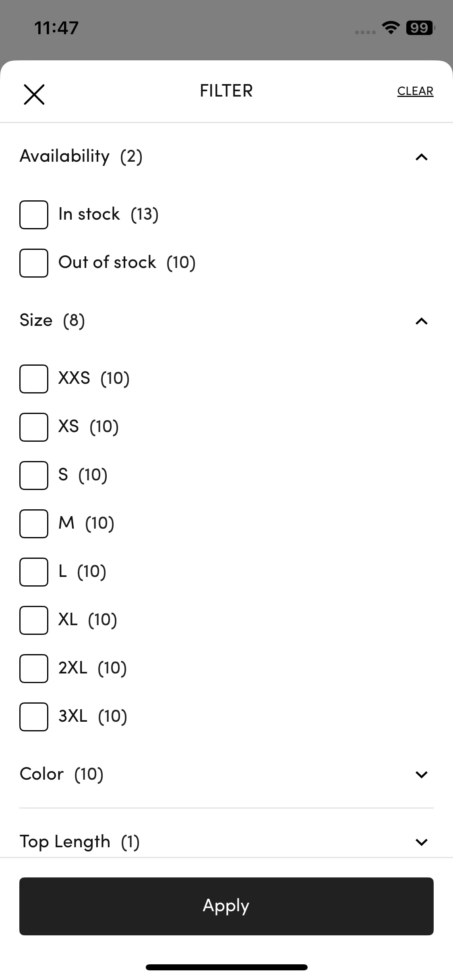The height and width of the screenshot is (980, 453).
Task: Check the Out of stock checkbox
Action: coord(34,263)
